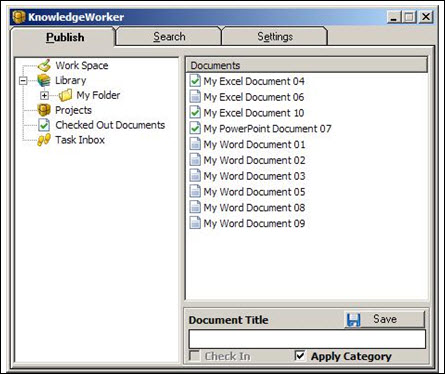Select the Projects barrel icon
445x374 pixels.
(x=44, y=110)
